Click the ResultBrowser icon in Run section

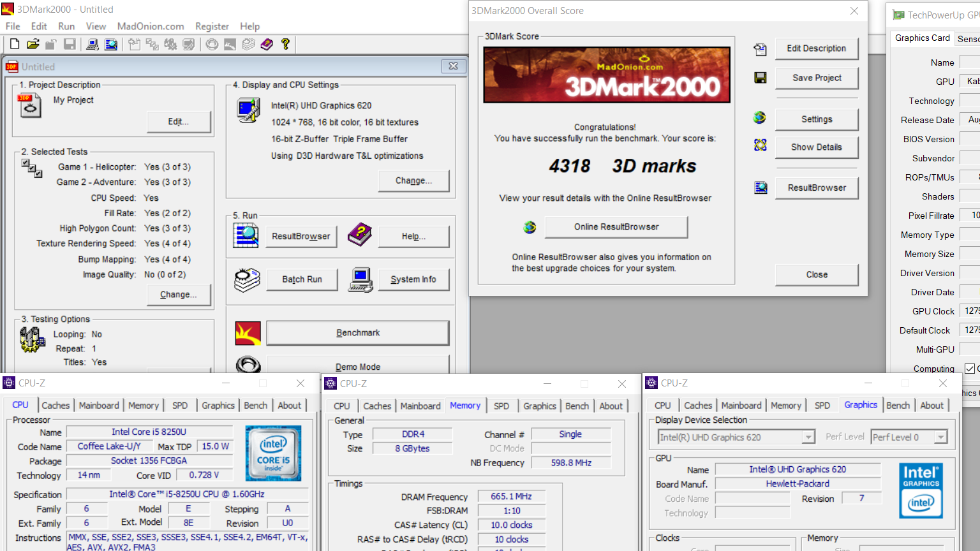click(246, 236)
